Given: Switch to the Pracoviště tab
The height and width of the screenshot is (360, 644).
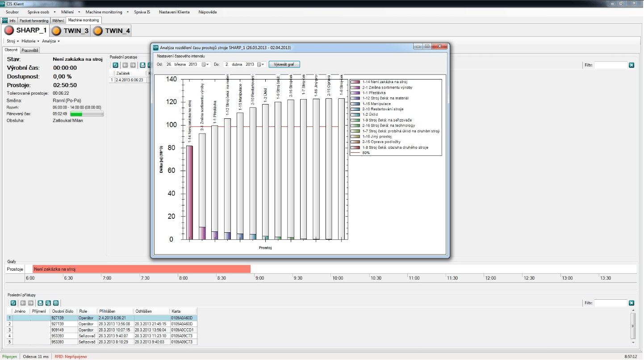Looking at the screenshot, I should point(30,50).
